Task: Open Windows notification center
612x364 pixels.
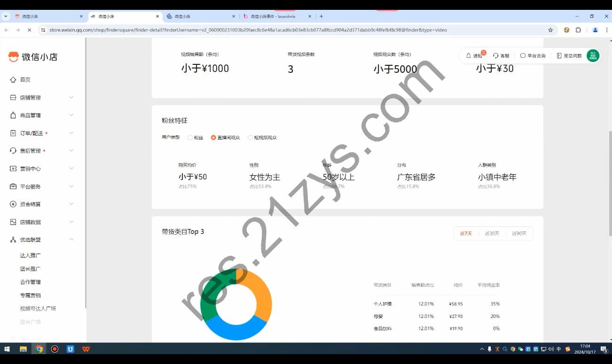Action: [604, 349]
